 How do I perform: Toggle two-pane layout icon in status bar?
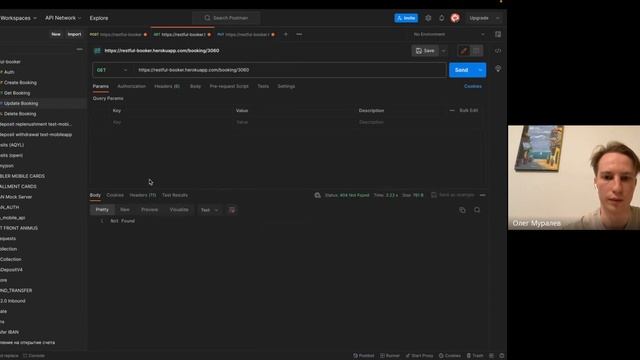(x=491, y=356)
